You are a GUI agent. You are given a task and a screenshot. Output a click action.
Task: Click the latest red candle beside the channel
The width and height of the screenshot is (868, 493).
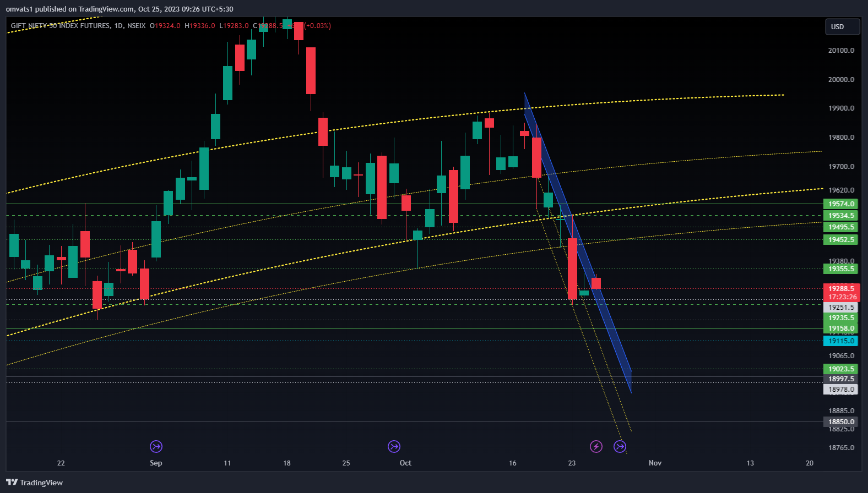click(x=596, y=283)
